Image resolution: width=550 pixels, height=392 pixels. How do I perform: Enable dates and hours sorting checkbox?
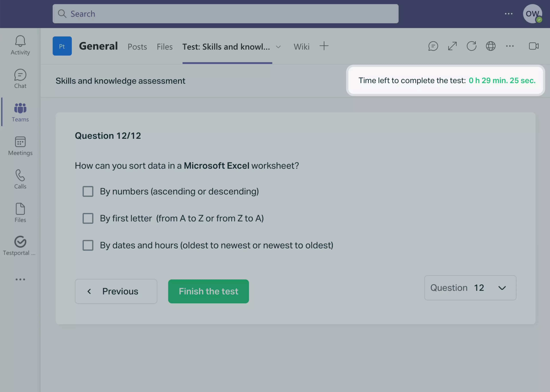click(x=88, y=245)
